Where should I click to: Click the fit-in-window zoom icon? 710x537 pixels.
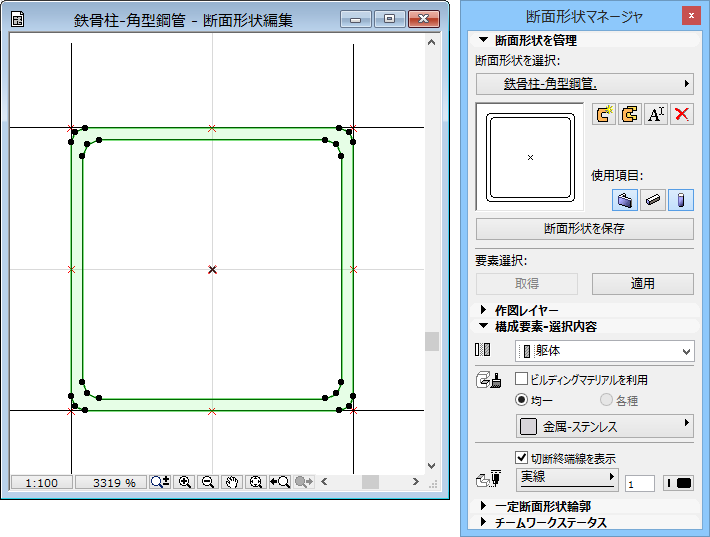[160, 482]
